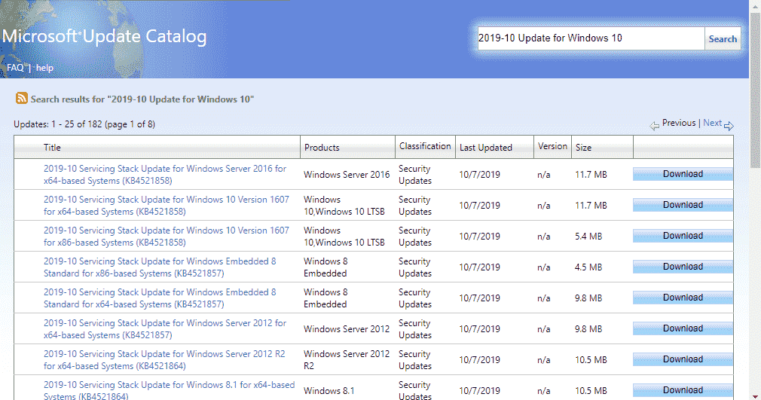This screenshot has width=761, height=400.
Task: Open Windows Embedded 8 Standard x64 KB4521857 link
Action: click(x=160, y=298)
